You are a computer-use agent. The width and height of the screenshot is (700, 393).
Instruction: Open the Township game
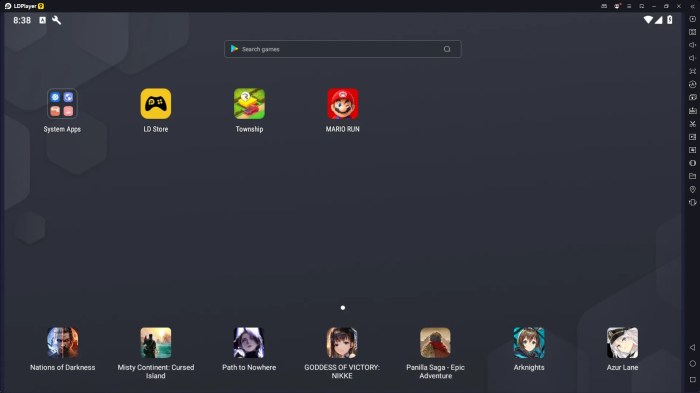249,104
